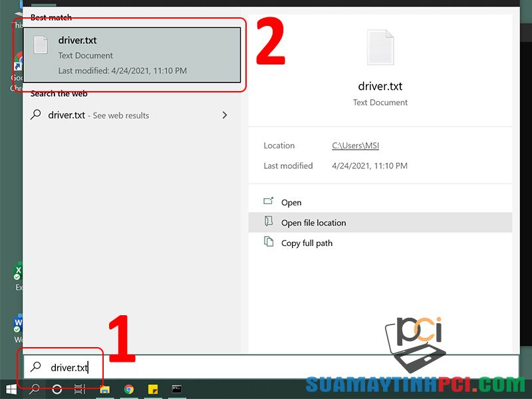Click the driver.txt document icon in best match
Screen dimensions: 532x399
click(x=41, y=45)
